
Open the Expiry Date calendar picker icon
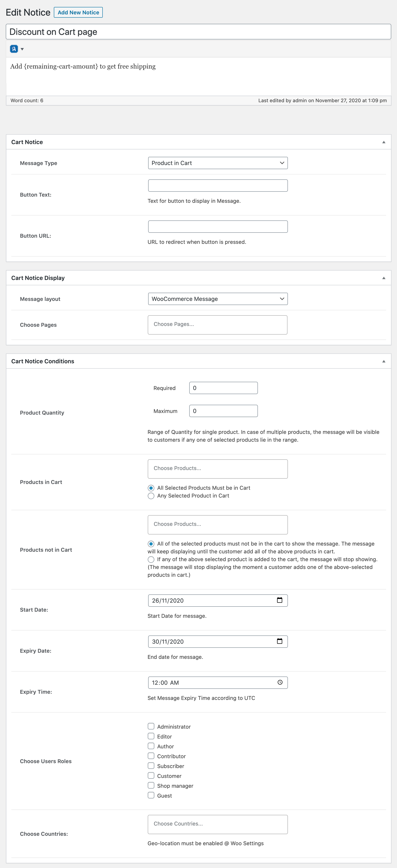[x=279, y=641]
